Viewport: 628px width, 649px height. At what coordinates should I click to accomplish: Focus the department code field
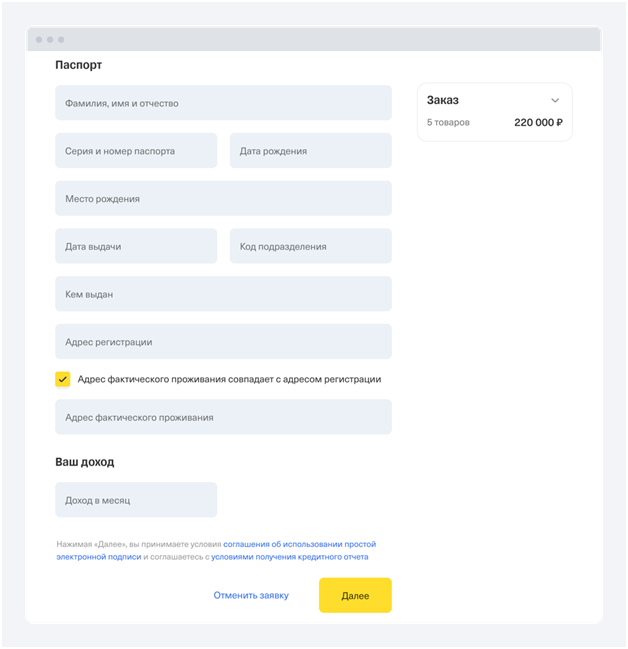(x=310, y=246)
